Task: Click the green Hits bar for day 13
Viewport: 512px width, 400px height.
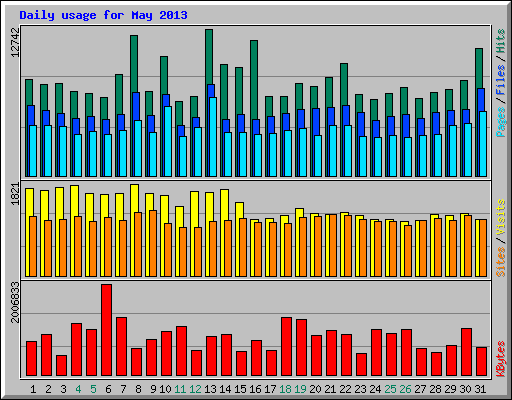Action: (x=209, y=57)
